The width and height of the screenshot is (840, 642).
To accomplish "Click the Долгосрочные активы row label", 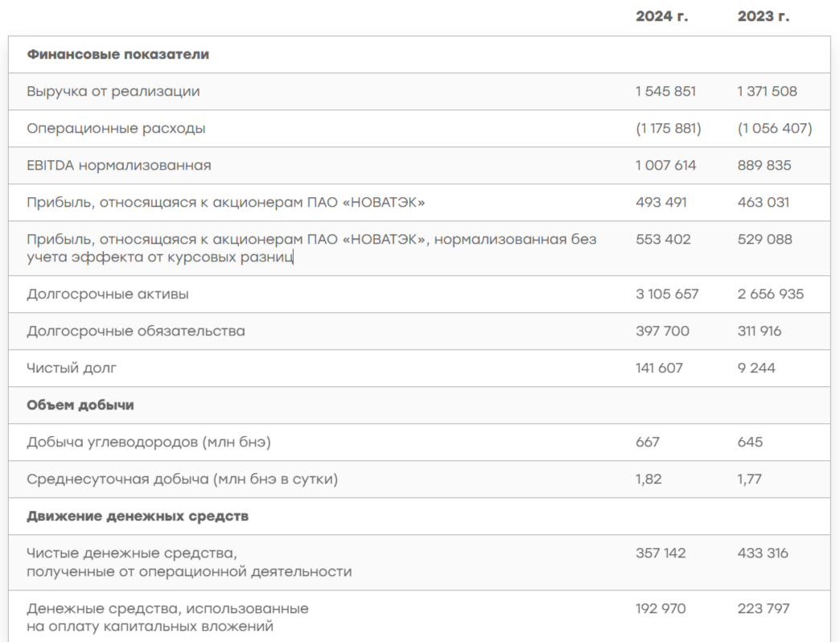I will point(108,294).
